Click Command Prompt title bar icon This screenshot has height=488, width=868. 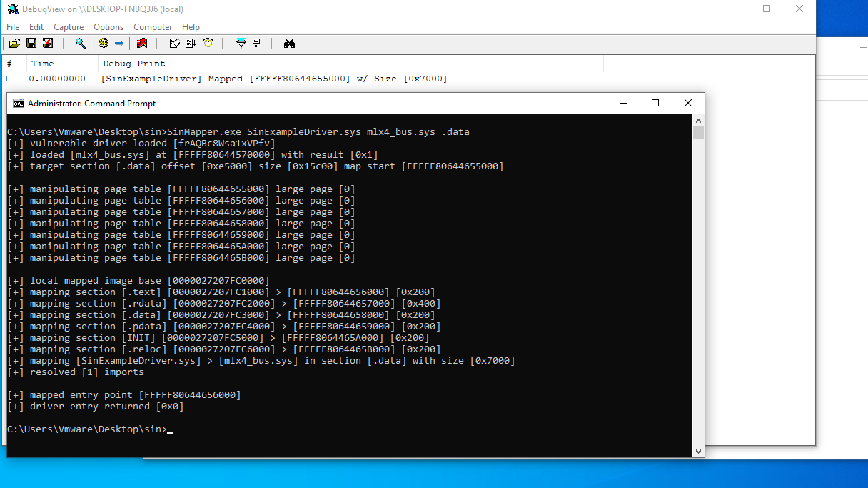19,104
